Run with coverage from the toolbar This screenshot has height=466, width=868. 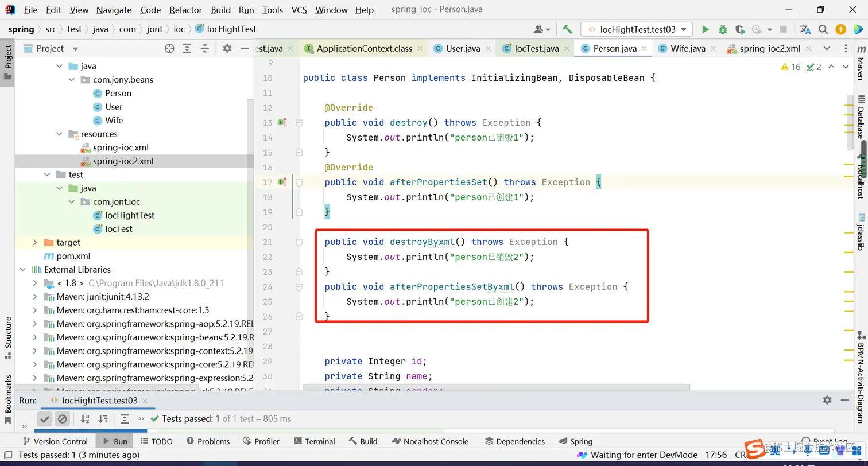(740, 29)
